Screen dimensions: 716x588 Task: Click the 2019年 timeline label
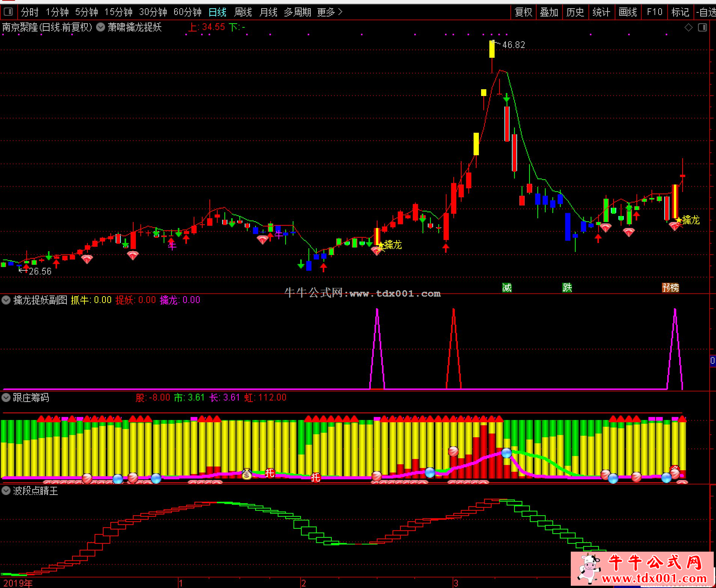(x=18, y=583)
